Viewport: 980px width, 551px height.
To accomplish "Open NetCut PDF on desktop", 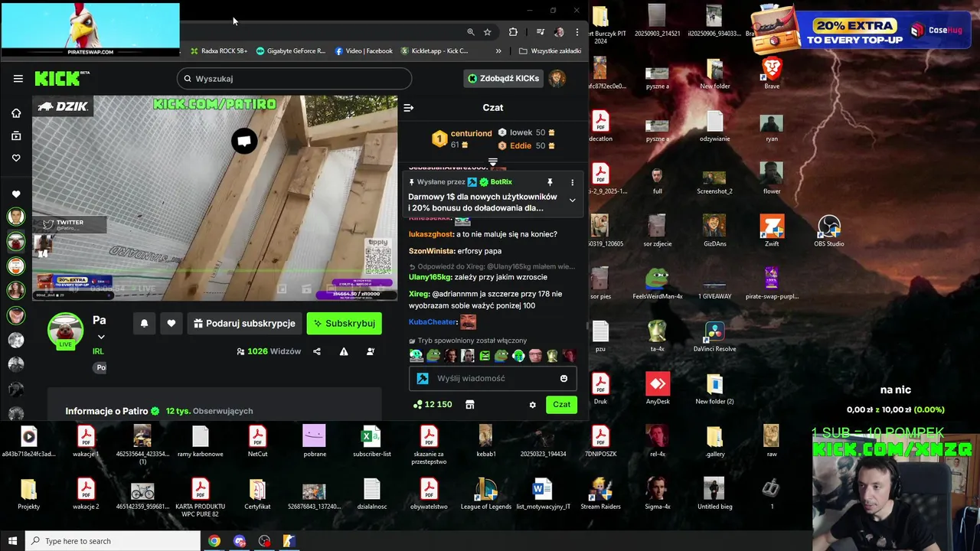I will click(257, 441).
